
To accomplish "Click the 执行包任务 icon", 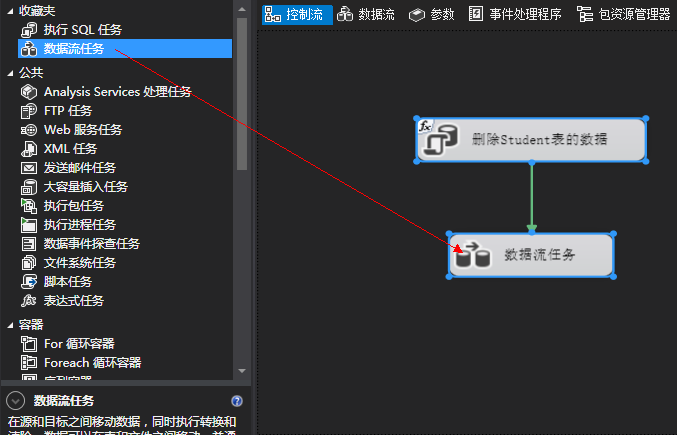I will (x=29, y=206).
